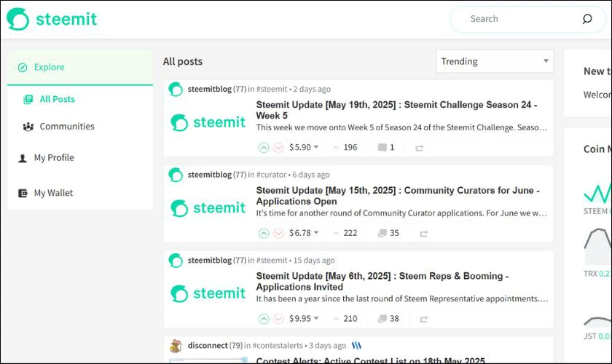This screenshot has width=612, height=364.
Task: Click steemitblog avatar on Season 24 post
Action: tap(176, 89)
